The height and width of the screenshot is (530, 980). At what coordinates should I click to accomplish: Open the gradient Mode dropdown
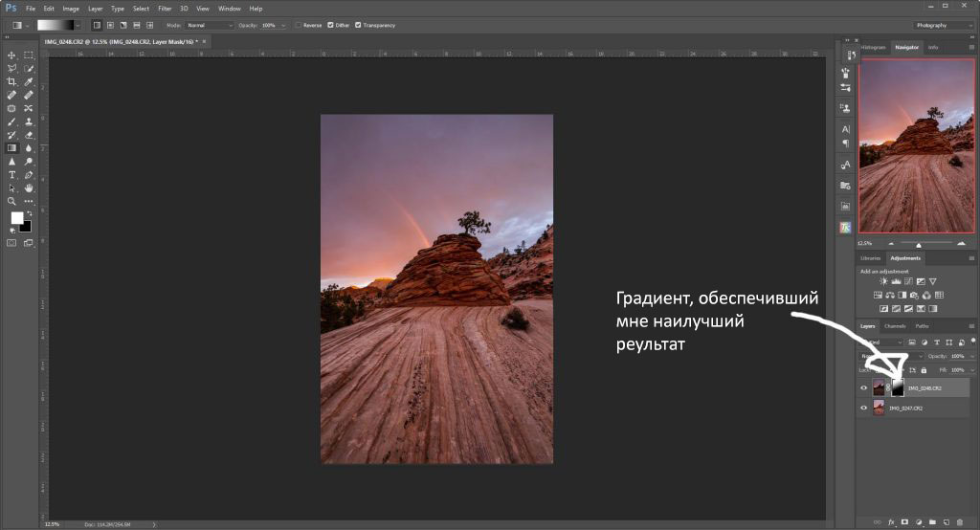click(x=208, y=25)
